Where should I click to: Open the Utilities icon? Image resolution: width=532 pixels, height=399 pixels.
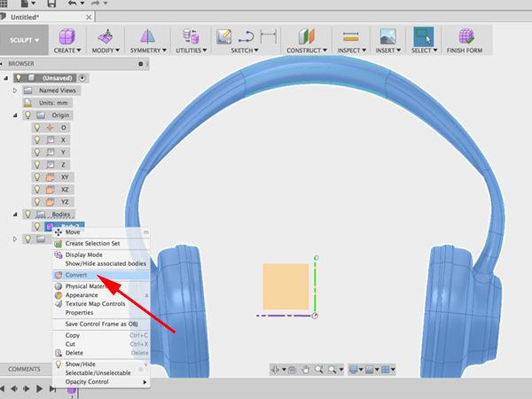coord(191,36)
